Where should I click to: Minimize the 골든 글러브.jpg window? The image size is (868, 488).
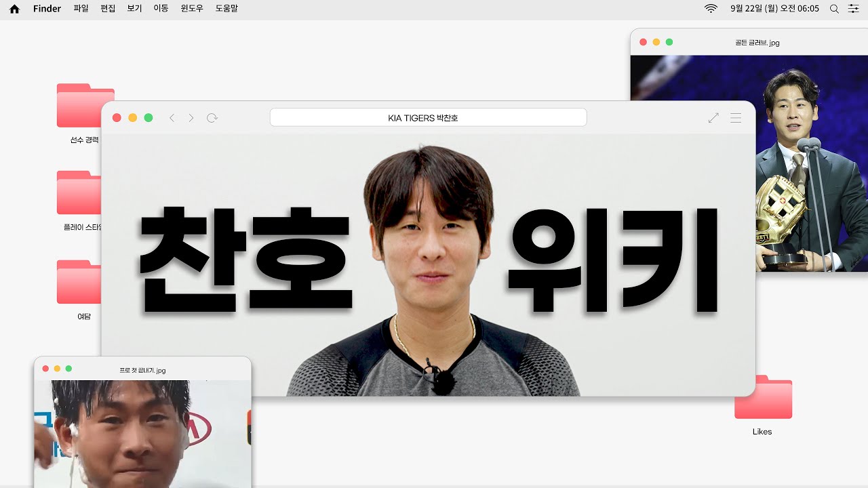(656, 42)
